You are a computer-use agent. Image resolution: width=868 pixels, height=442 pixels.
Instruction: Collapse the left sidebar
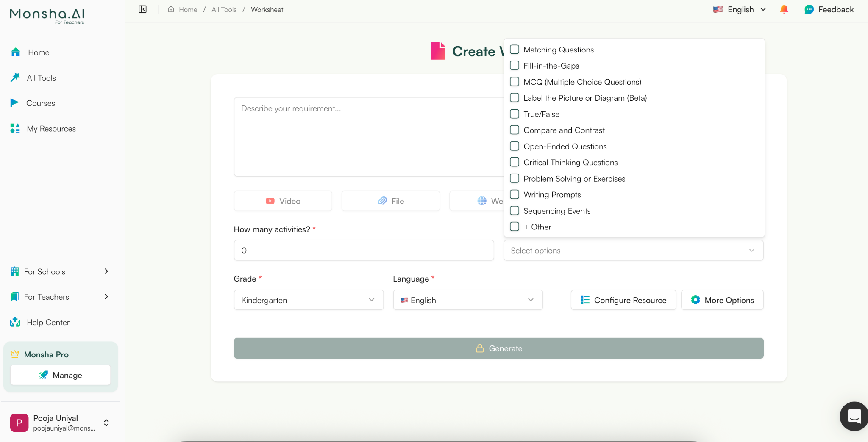142,9
